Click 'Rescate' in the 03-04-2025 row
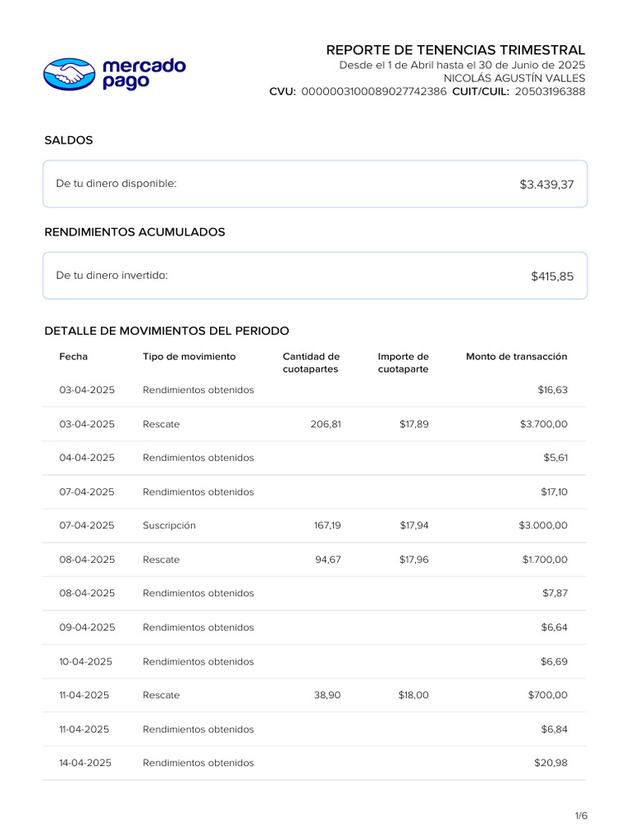Screen dimensions: 630x840 click(162, 424)
